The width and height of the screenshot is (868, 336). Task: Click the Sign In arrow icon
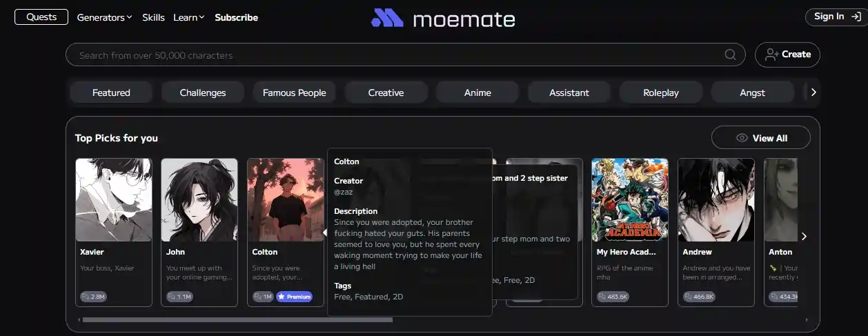tap(856, 17)
